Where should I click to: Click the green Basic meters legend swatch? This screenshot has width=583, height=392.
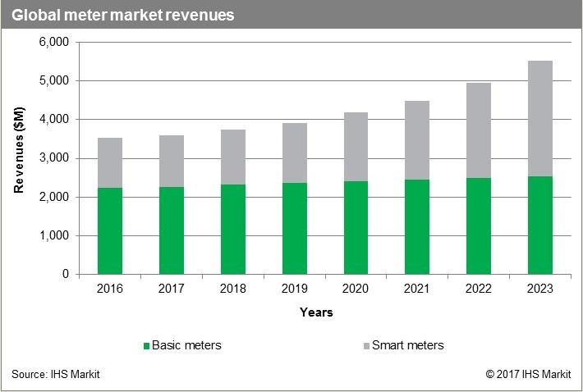coord(146,346)
